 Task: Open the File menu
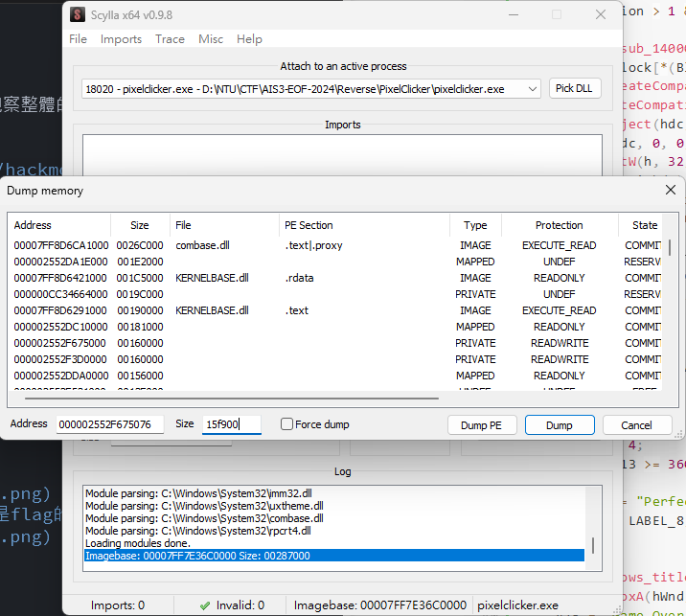pyautogui.click(x=78, y=39)
